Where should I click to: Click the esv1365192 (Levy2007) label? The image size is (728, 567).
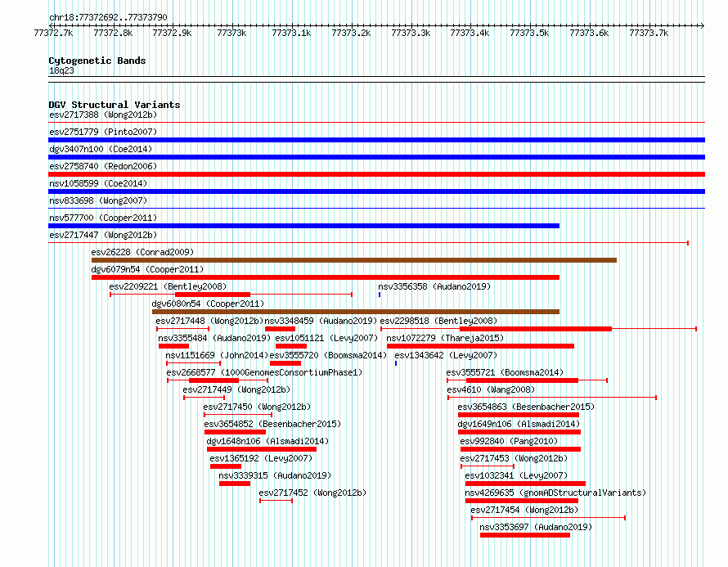261,458
